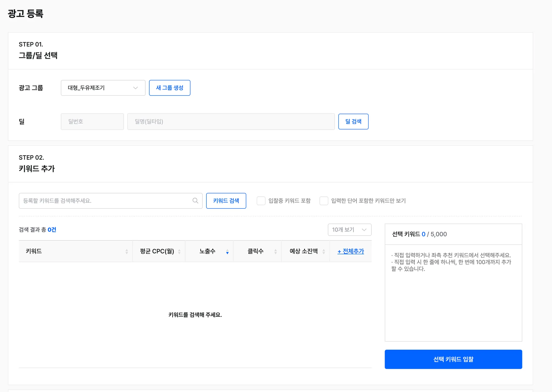Sort by 키워드 column arrows
The width and height of the screenshot is (552, 392).
[x=127, y=252]
